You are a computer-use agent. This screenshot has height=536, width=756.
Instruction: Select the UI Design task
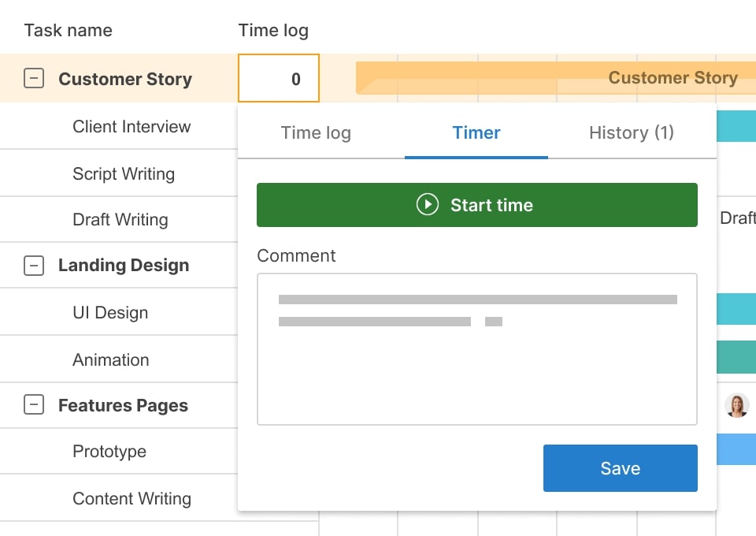110,313
